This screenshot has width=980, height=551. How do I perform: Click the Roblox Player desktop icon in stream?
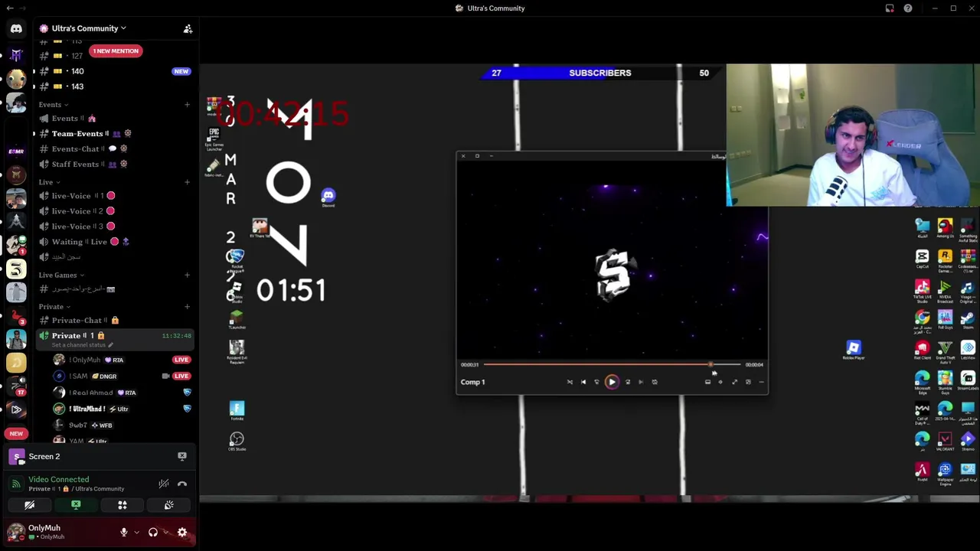pos(854,350)
